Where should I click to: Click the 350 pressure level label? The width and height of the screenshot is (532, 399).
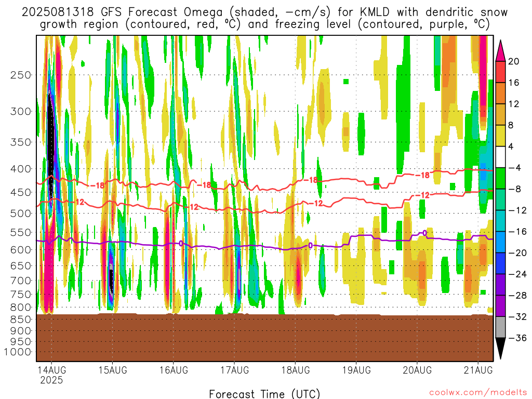click(21, 142)
